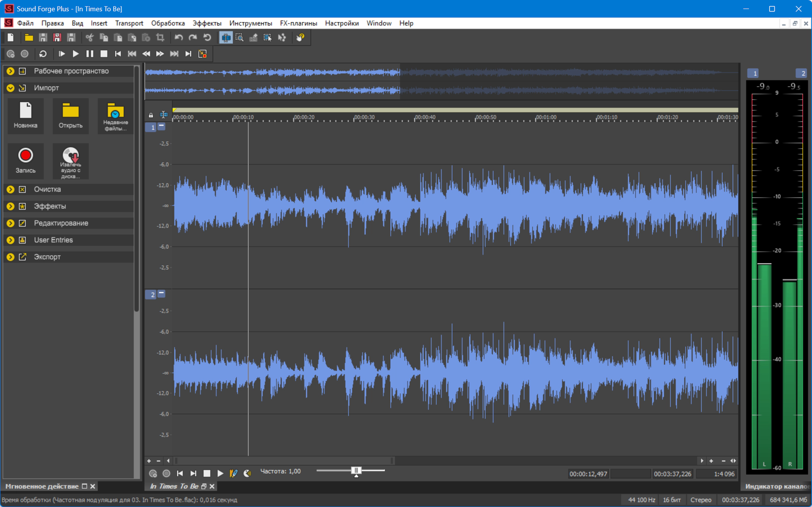Collapse the Импорт section
This screenshot has width=812, height=507.
tap(11, 88)
